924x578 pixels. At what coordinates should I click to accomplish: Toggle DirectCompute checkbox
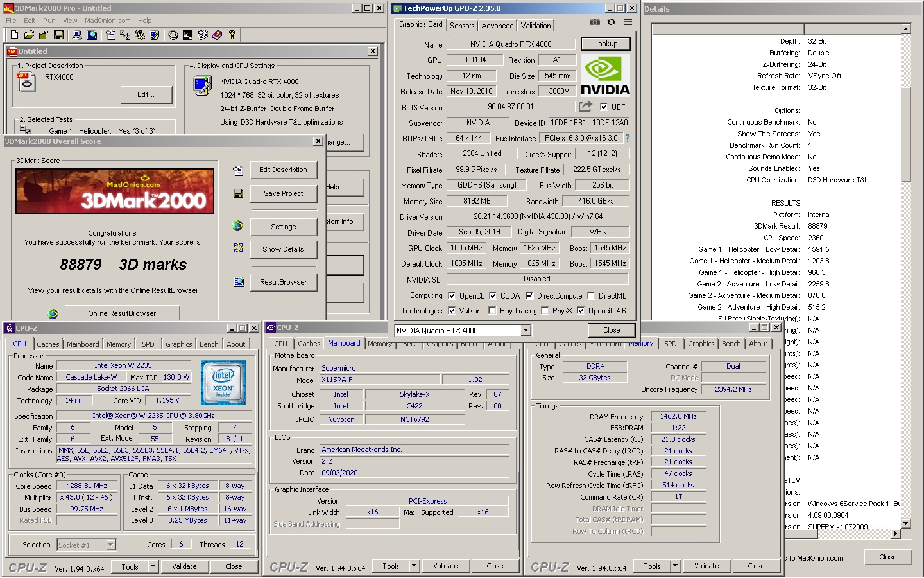click(x=529, y=295)
